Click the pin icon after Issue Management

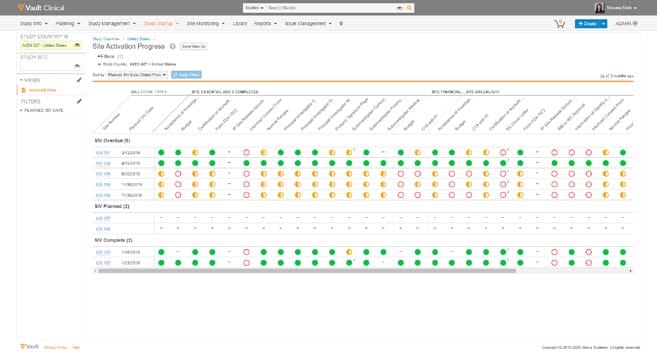click(341, 23)
